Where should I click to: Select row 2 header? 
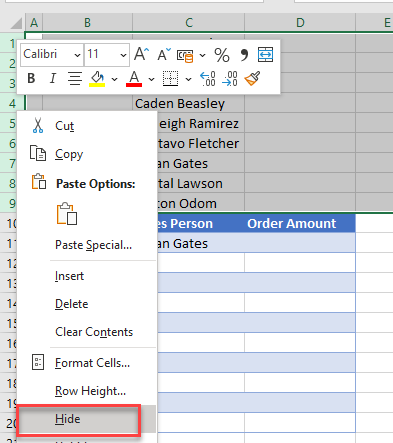8,64
